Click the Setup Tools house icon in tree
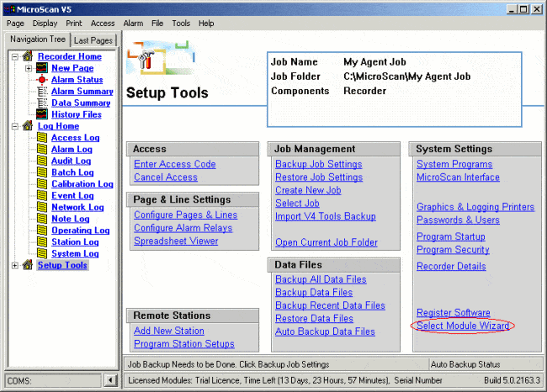Screen dimensions: 547x392 point(28,265)
